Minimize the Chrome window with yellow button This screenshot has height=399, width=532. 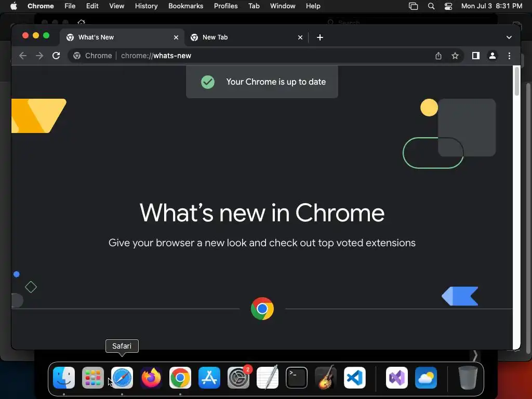(x=36, y=36)
